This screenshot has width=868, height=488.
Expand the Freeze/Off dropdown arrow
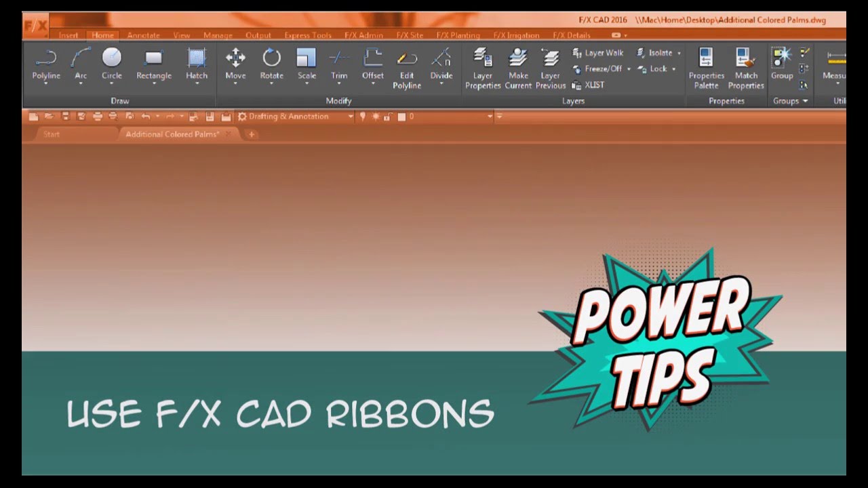point(629,69)
